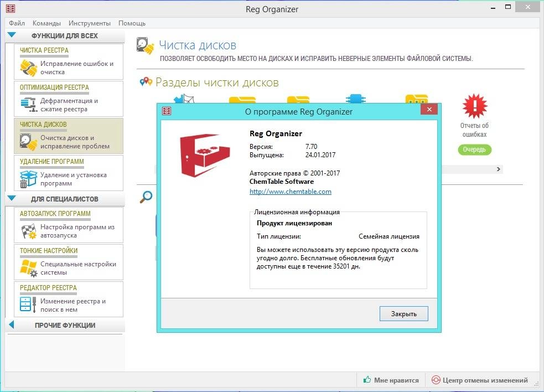The image size is (544, 392).
Task: Open АВТОЗАПУСК ПРОГРАММ section heading
Action: tap(55, 214)
